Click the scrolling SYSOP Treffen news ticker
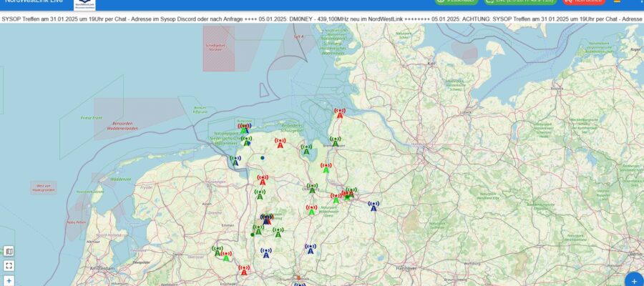Screen dimensions: 644x286 pos(322,18)
